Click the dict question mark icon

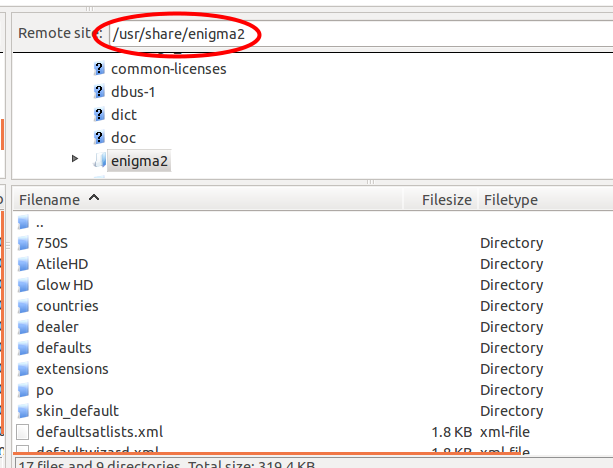coord(99,115)
